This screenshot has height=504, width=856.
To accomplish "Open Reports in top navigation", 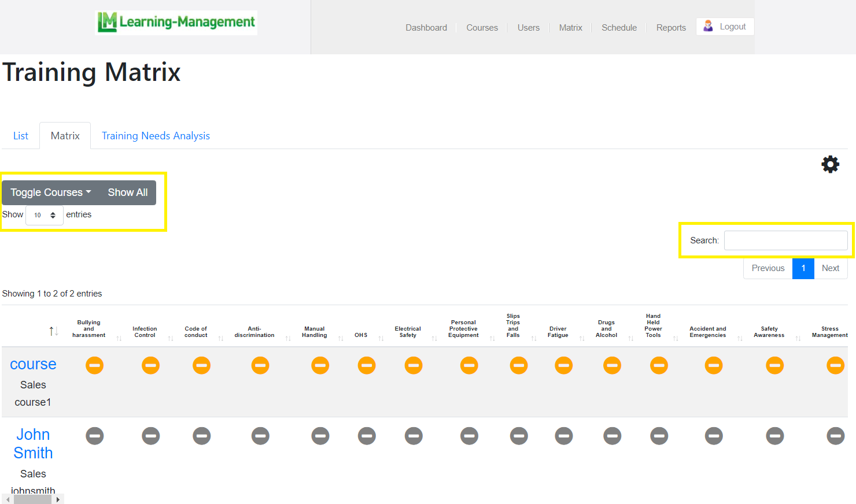I will pos(671,28).
